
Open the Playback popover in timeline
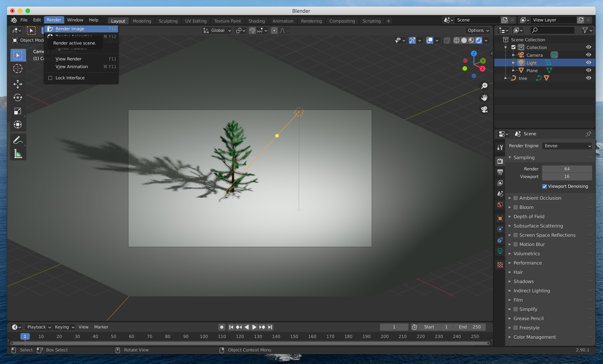point(38,327)
